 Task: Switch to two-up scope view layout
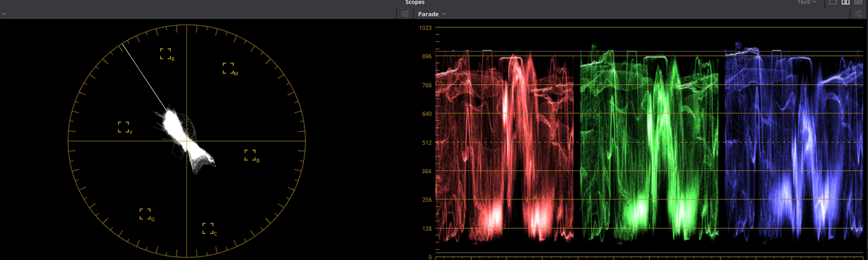coord(846,3)
